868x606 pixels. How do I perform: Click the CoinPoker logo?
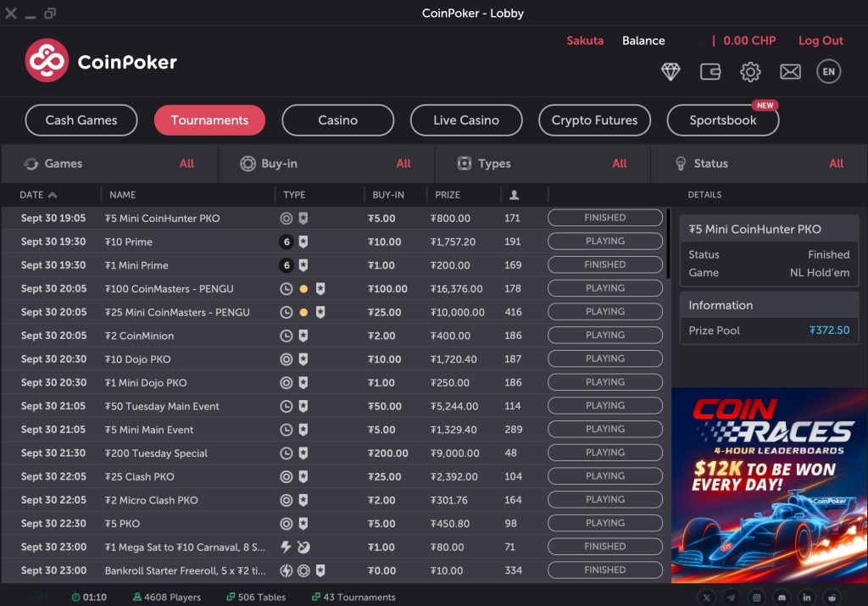(x=101, y=61)
